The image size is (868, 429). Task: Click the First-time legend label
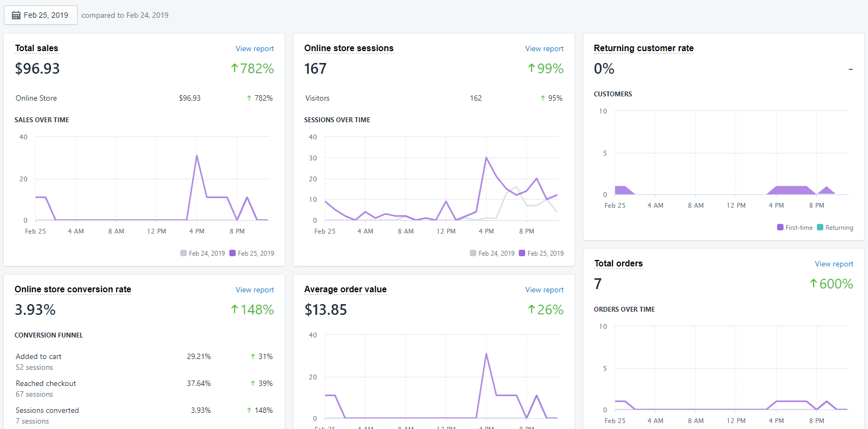[x=799, y=227]
